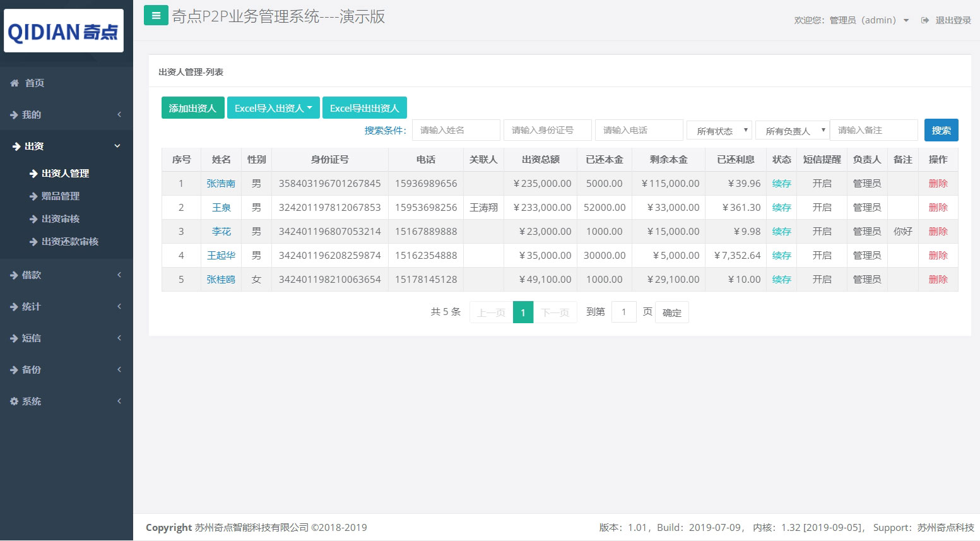Click the 短信 SMS sidebar icon
The height and width of the screenshot is (541, 980).
pyautogui.click(x=15, y=338)
